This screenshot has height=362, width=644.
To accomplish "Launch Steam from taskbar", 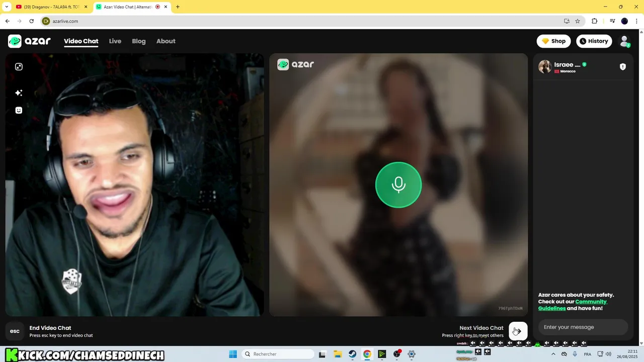I will pos(352,354).
